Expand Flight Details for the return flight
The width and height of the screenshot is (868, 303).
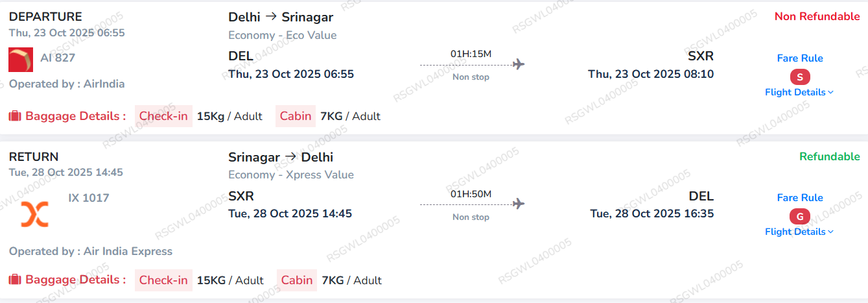(799, 232)
